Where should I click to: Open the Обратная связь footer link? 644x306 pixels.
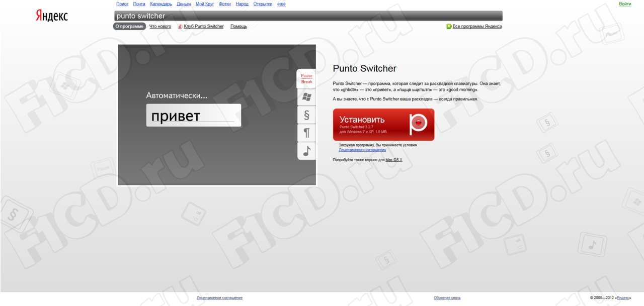click(447, 298)
